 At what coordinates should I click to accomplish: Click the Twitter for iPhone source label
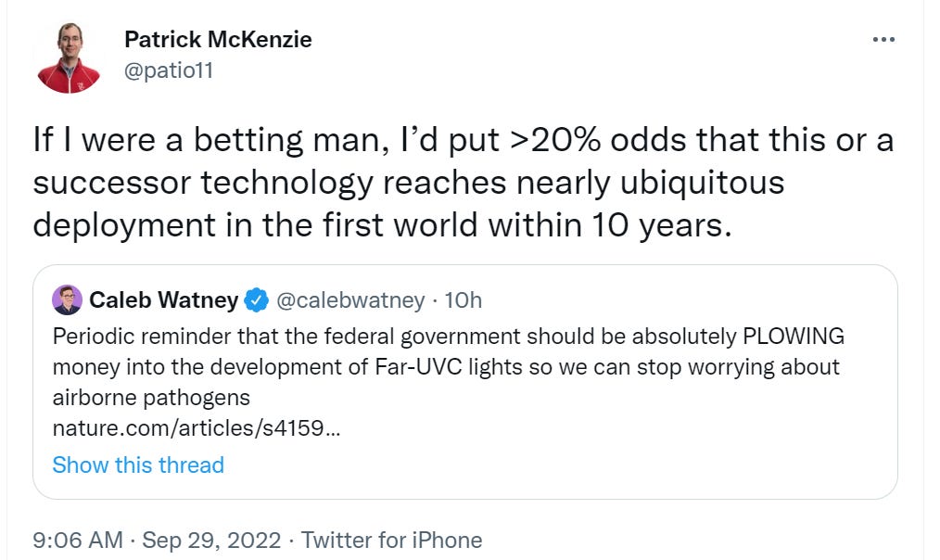click(391, 540)
